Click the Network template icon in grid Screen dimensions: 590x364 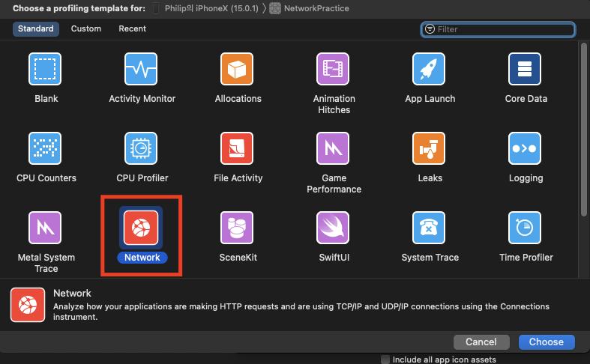pos(141,228)
